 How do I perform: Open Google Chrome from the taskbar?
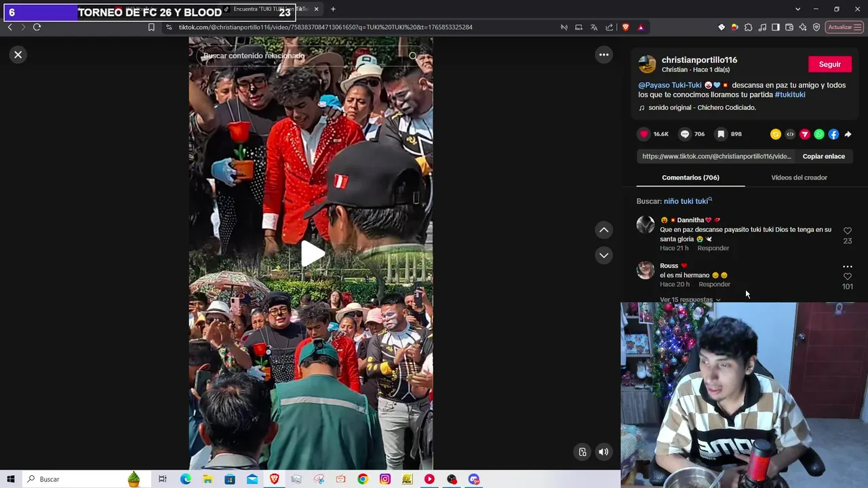pos(363,479)
